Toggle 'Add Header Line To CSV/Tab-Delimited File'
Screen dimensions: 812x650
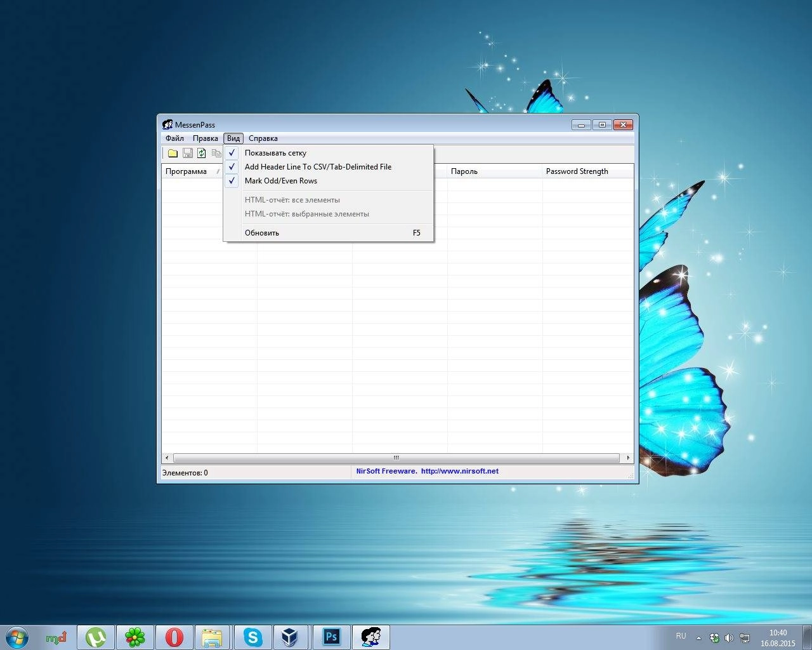pyautogui.click(x=329, y=167)
